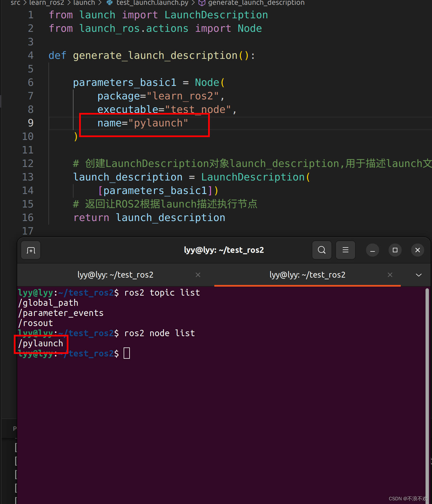
Task: Click the terminal window title lyy@lyy: ~/test_ros2
Action: (224, 250)
